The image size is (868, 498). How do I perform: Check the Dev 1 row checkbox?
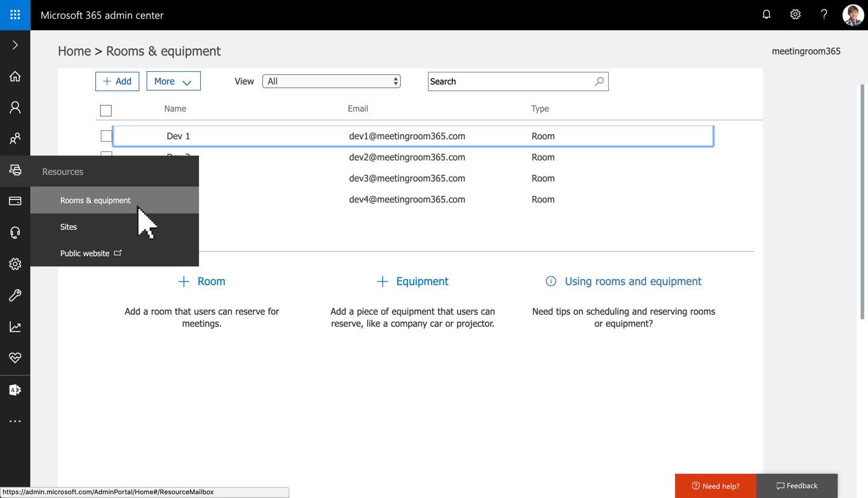point(106,136)
